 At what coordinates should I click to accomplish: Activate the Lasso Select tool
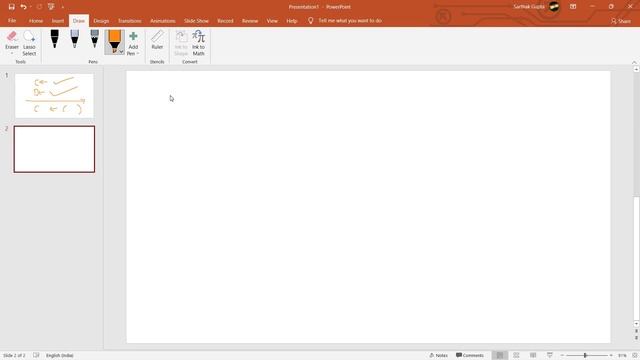[29, 43]
